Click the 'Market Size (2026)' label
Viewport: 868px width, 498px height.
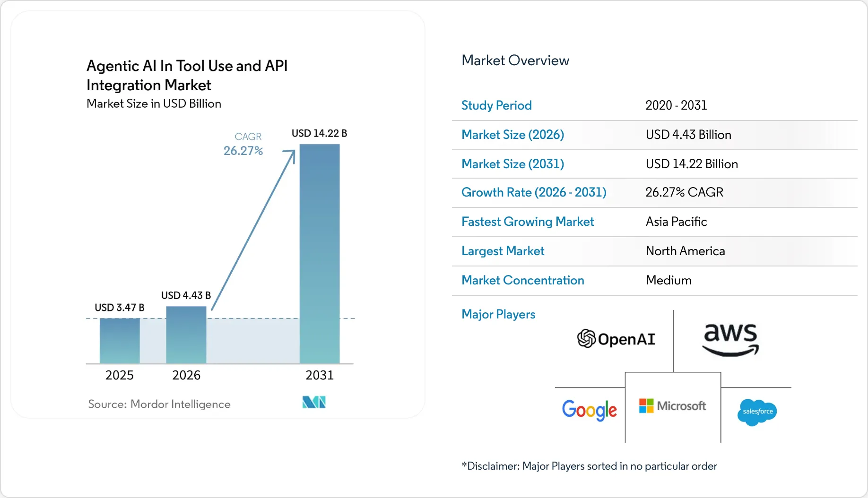click(x=512, y=135)
